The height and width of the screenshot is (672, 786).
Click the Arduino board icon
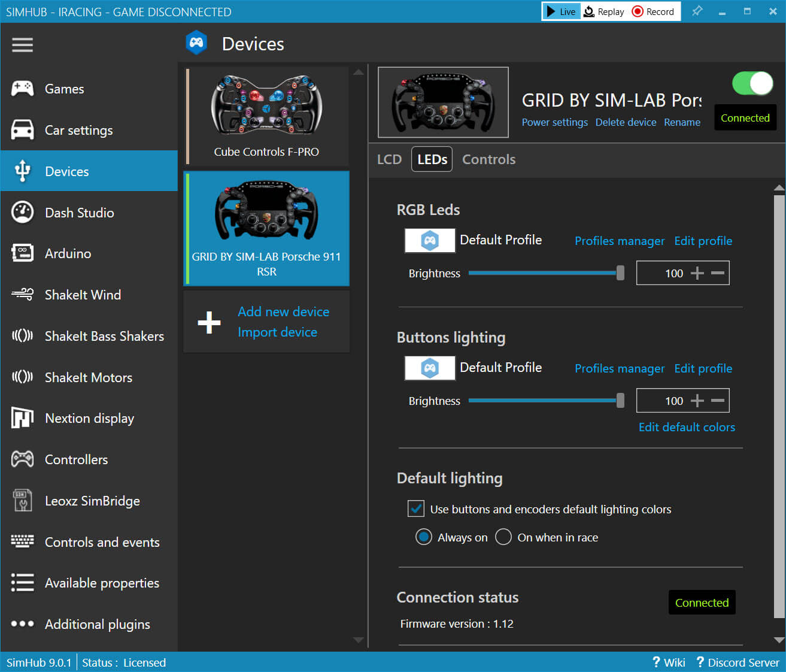(22, 253)
